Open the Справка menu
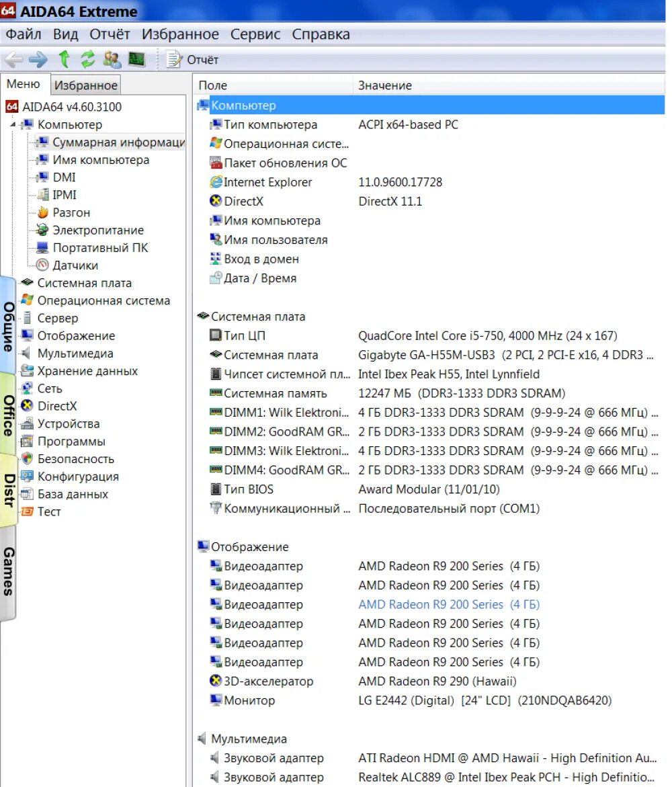 (x=321, y=34)
